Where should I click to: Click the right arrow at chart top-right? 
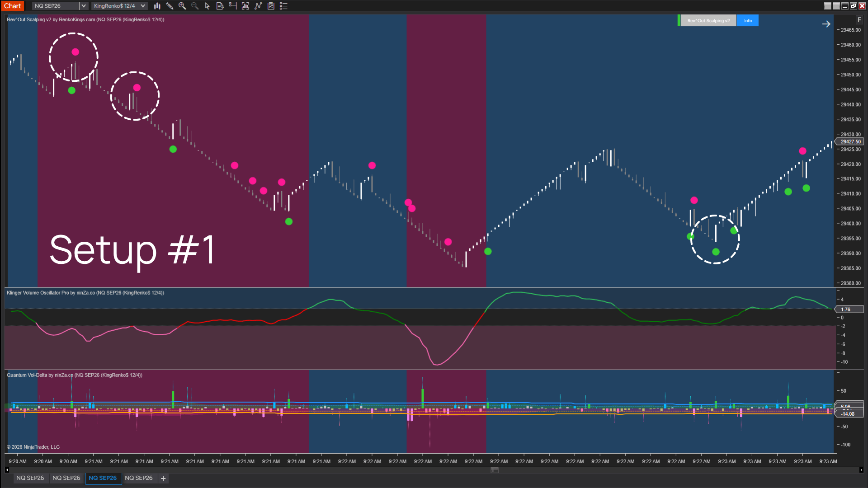tap(826, 24)
